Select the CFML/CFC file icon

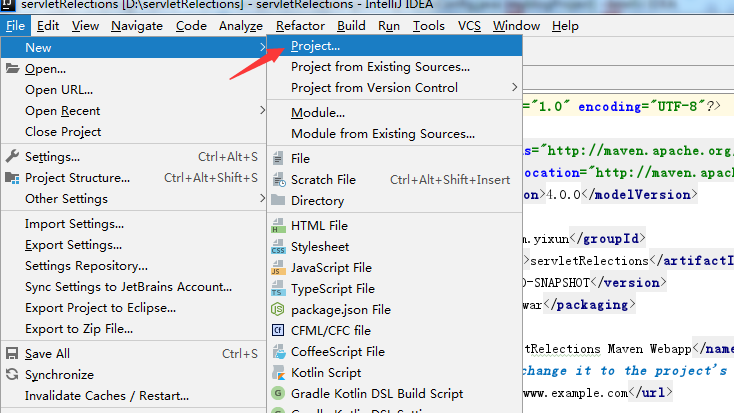pos(278,331)
